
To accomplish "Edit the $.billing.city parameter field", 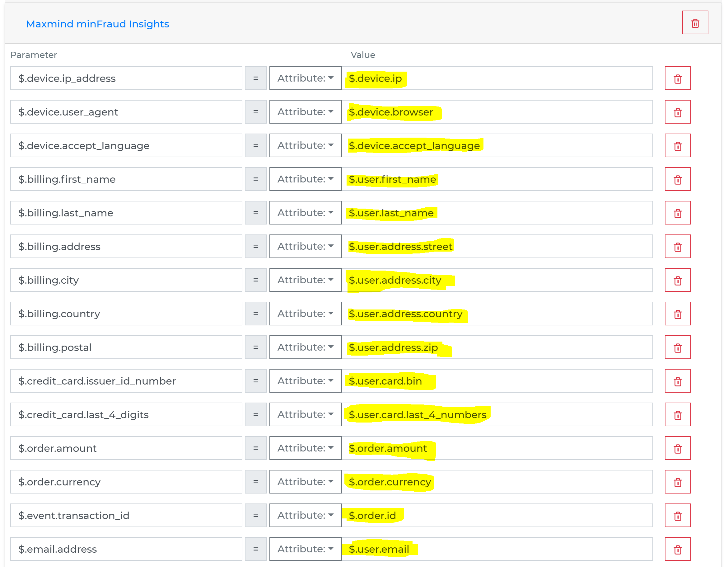I will pos(126,280).
